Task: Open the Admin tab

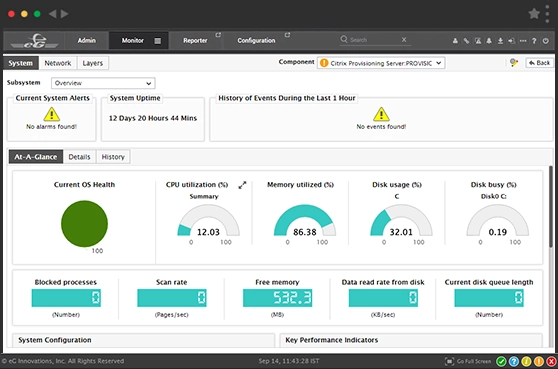Action: coord(86,41)
